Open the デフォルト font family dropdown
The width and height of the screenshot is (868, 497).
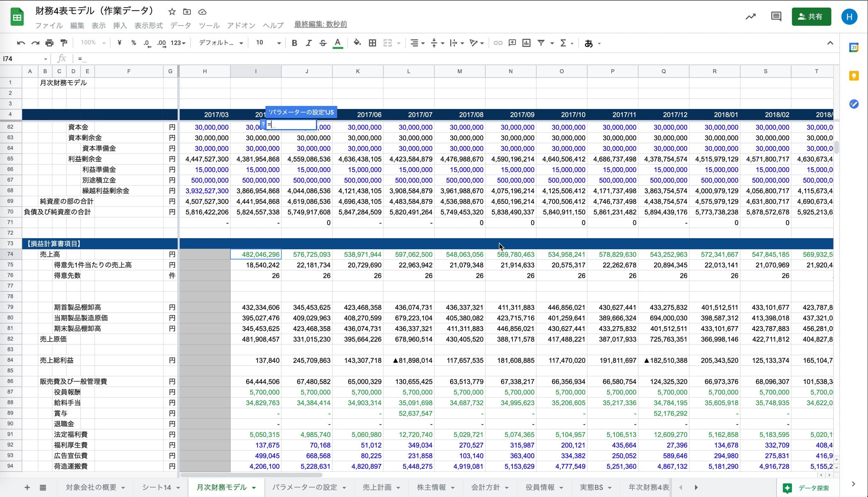[x=221, y=43]
